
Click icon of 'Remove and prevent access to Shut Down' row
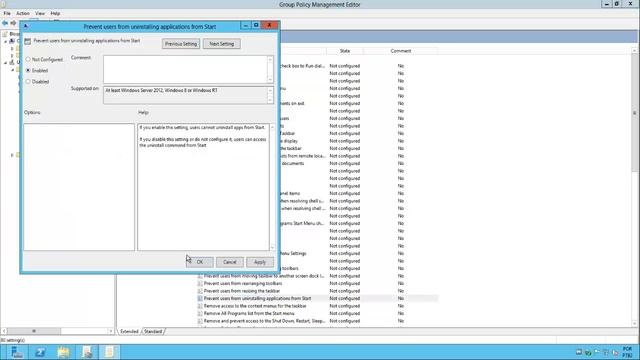point(200,321)
